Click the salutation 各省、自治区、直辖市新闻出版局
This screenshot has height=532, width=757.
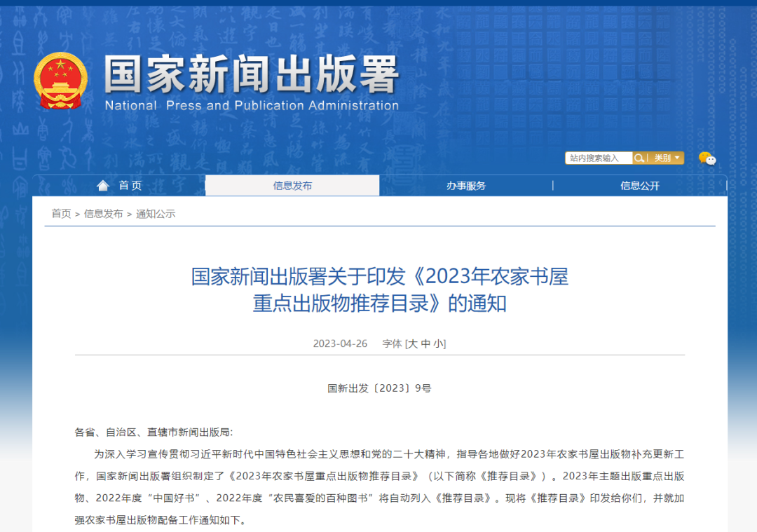coord(154,432)
